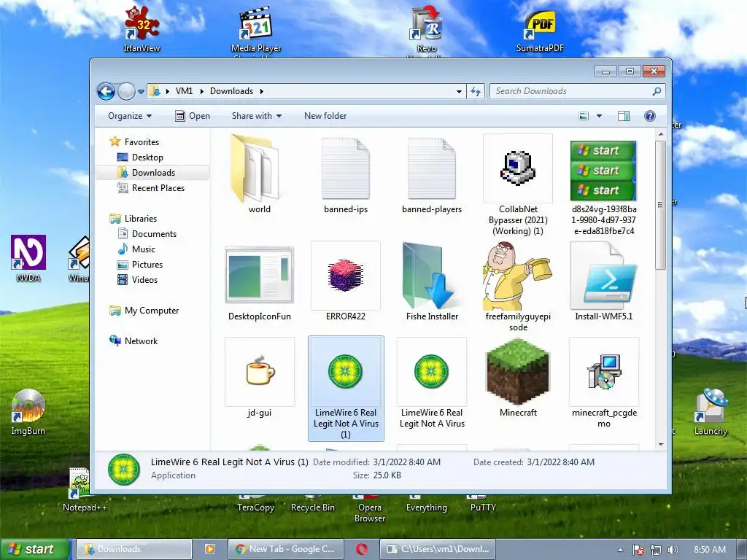Select the banned-players file
Screen dimensions: 747x560
pos(432,175)
